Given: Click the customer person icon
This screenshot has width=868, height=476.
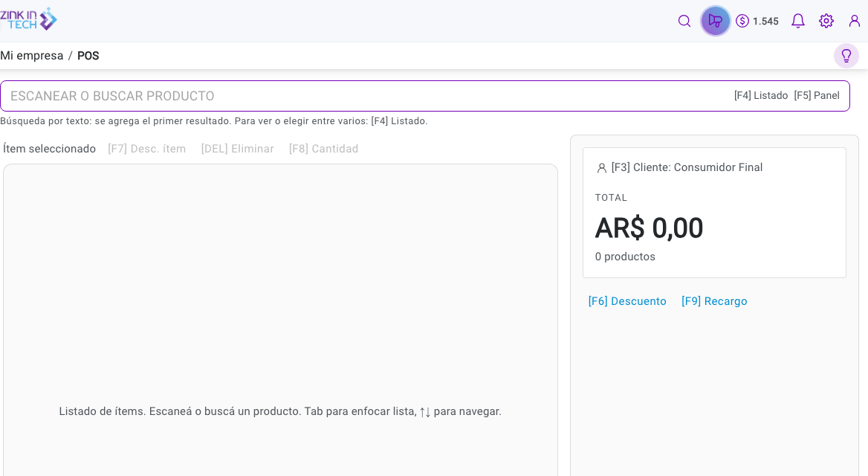Looking at the screenshot, I should (x=602, y=168).
